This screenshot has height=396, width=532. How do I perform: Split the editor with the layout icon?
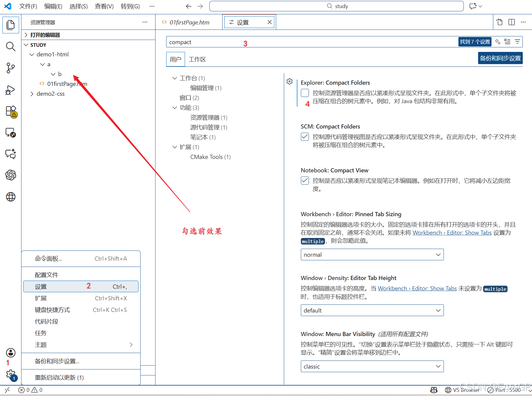(x=511, y=22)
